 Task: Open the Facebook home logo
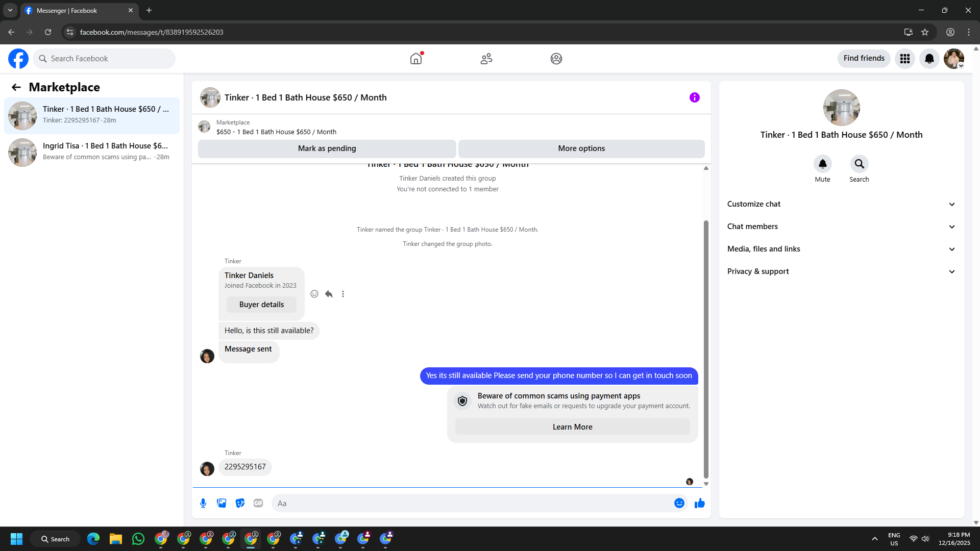(x=18, y=59)
